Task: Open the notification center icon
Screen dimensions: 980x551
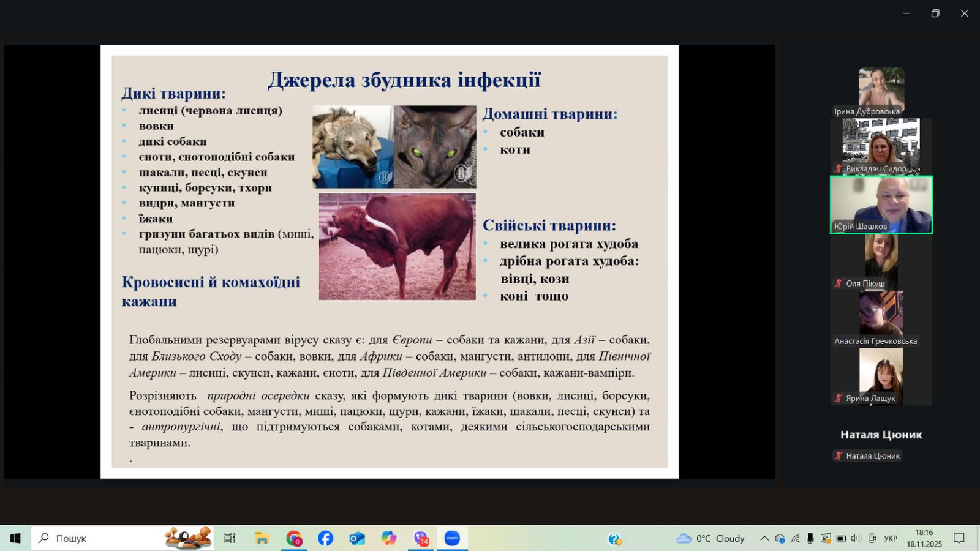Action: click(959, 538)
